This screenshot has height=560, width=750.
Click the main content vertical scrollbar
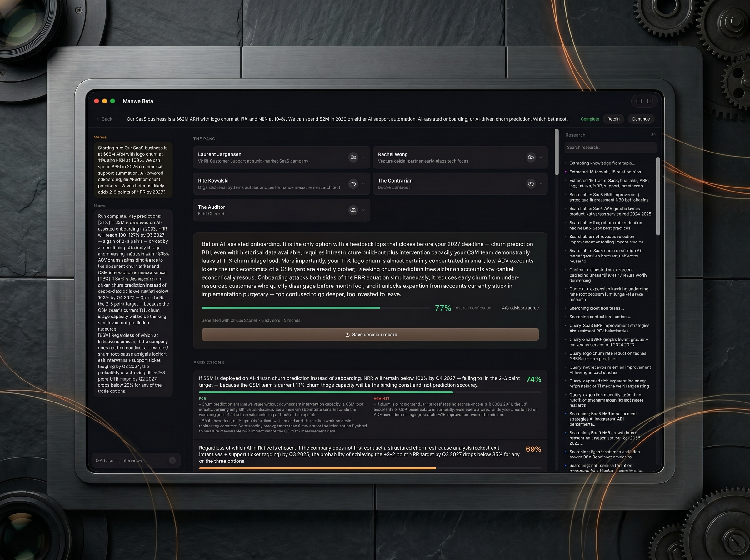pos(557,152)
